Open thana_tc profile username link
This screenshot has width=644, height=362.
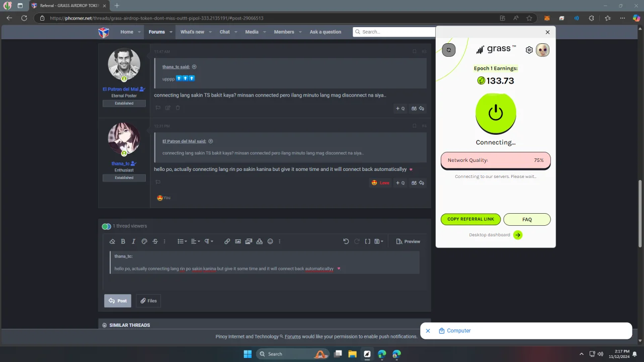121,163
